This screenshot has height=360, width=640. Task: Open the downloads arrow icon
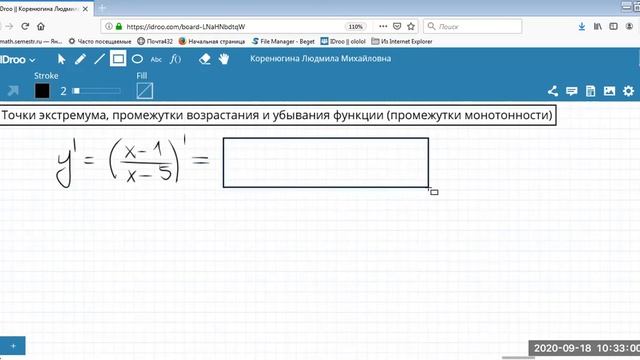582,27
